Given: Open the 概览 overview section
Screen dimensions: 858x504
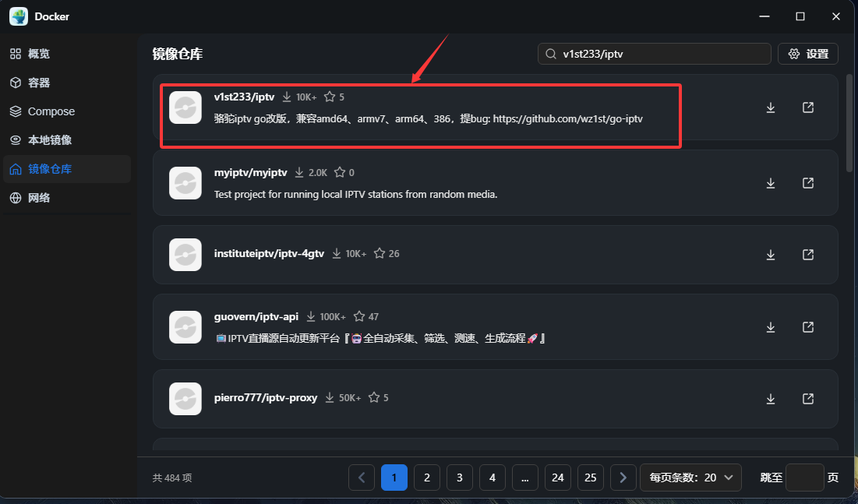Looking at the screenshot, I should 67,54.
